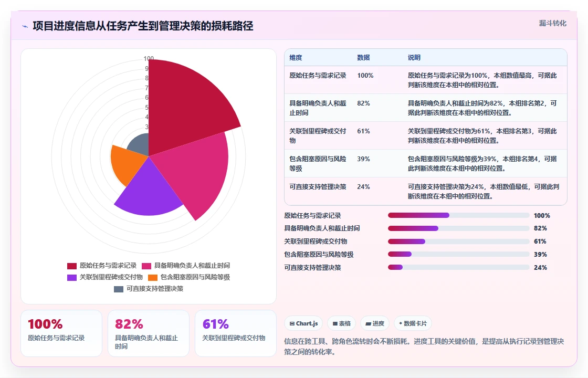Click the 漏斗转化 label in header
The width and height of the screenshot is (588, 378).
[552, 23]
